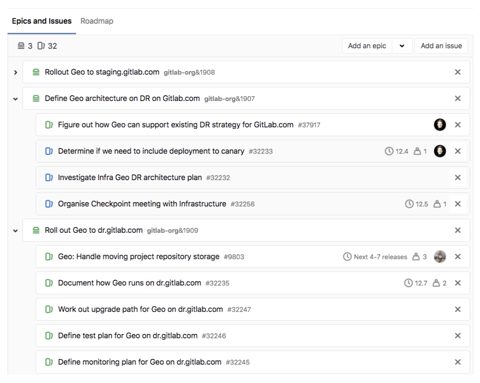This screenshot has width=480, height=383.
Task: Expand the Rollout Geo to staging.gitlab.com epic
Action: (x=15, y=72)
